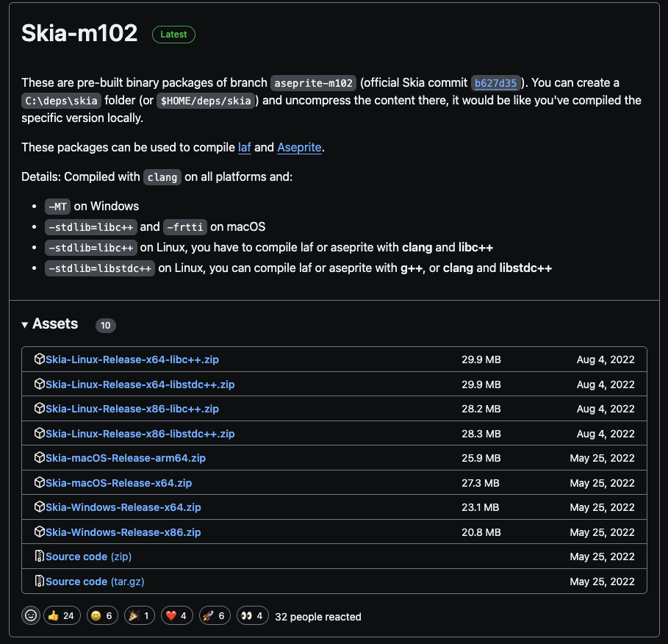Image resolution: width=668 pixels, height=644 pixels.
Task: Click the 23.1 MB size of Windows x64
Action: 481,507
